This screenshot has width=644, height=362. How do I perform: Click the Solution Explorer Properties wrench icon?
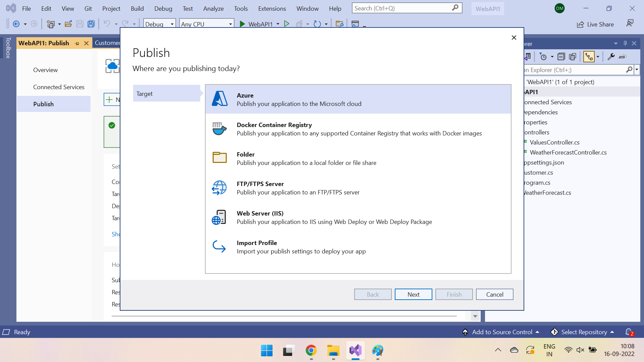pyautogui.click(x=611, y=57)
